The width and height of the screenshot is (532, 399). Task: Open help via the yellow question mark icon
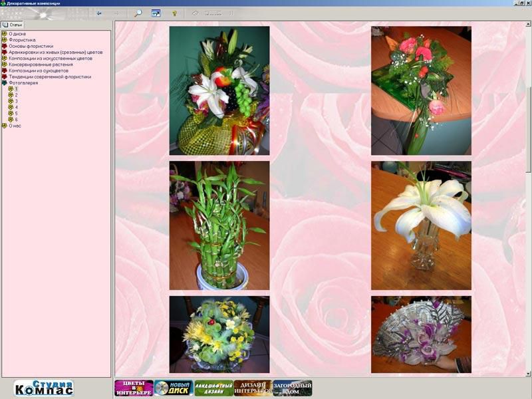pos(174,13)
